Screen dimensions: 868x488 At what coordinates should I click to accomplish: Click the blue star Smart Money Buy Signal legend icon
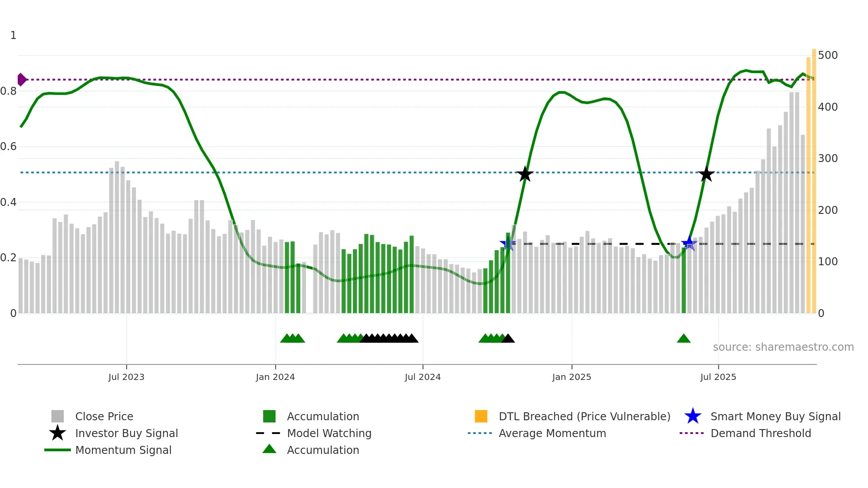click(693, 416)
